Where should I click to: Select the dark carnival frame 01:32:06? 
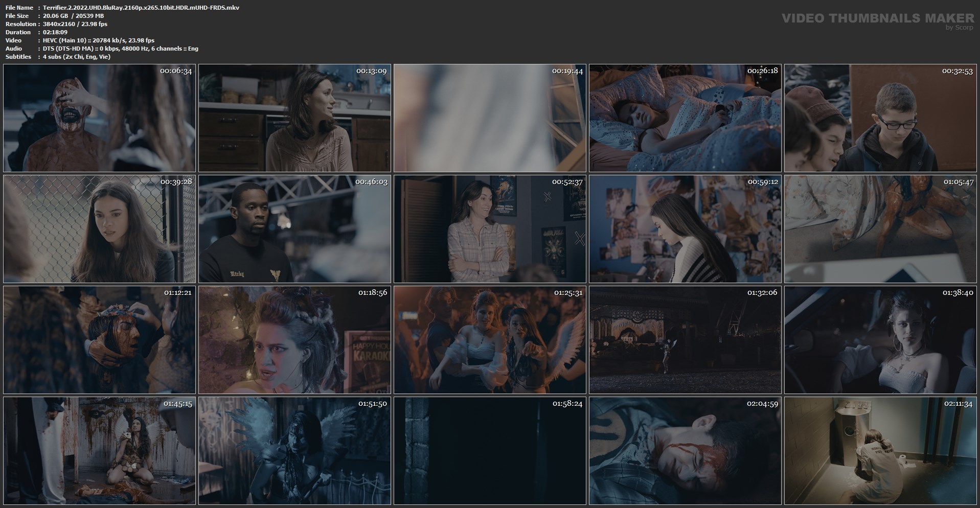(686, 340)
